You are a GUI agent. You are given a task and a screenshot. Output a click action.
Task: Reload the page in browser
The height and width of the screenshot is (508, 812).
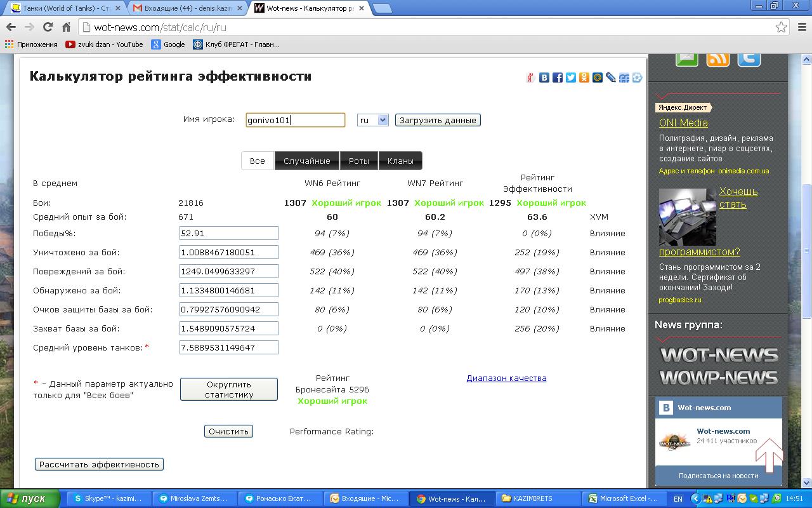[48, 27]
